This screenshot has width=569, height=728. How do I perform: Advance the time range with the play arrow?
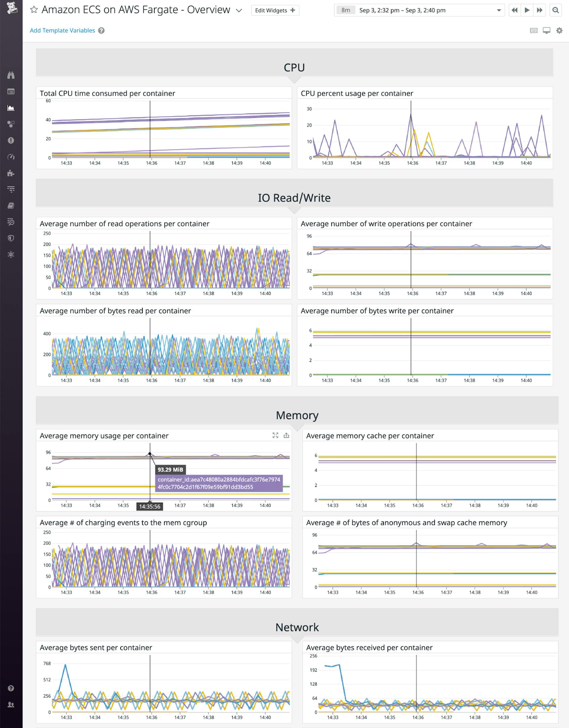(527, 10)
